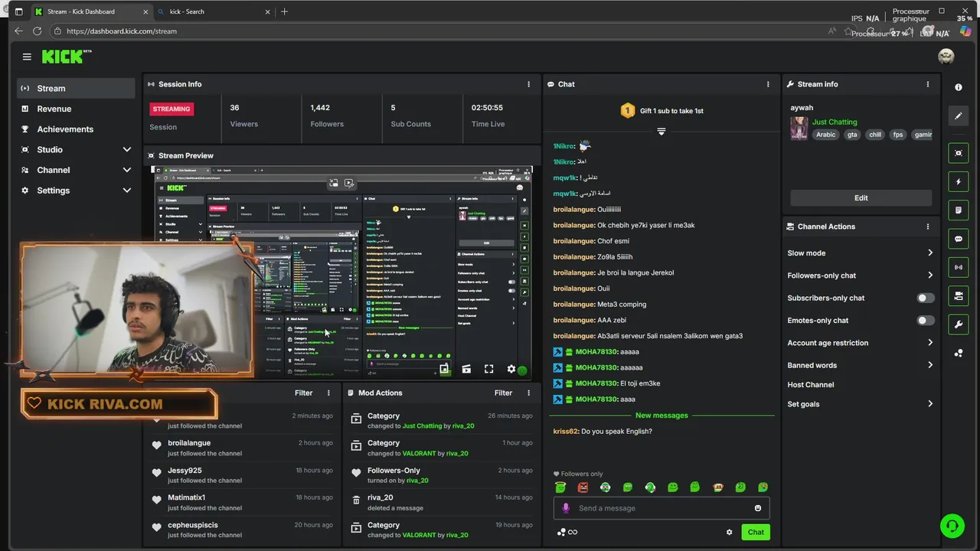Open Filter in the activity feed panel
Image resolution: width=980 pixels, height=551 pixels.
303,393
